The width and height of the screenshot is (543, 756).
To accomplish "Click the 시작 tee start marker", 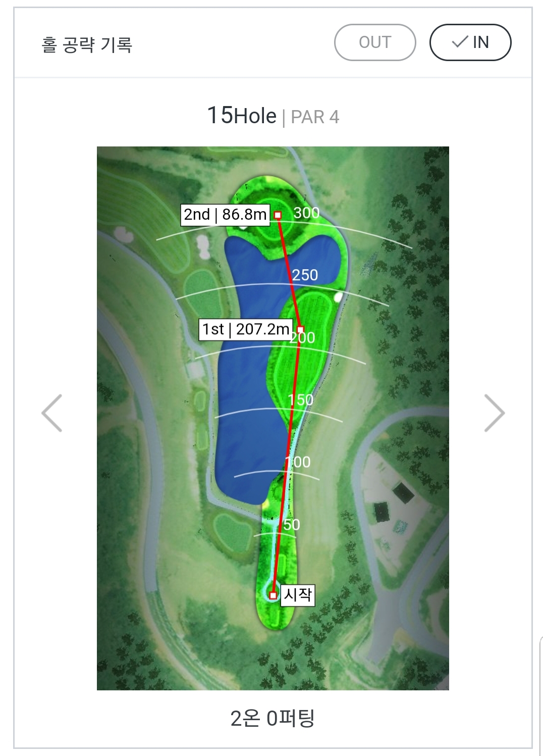I will click(298, 594).
